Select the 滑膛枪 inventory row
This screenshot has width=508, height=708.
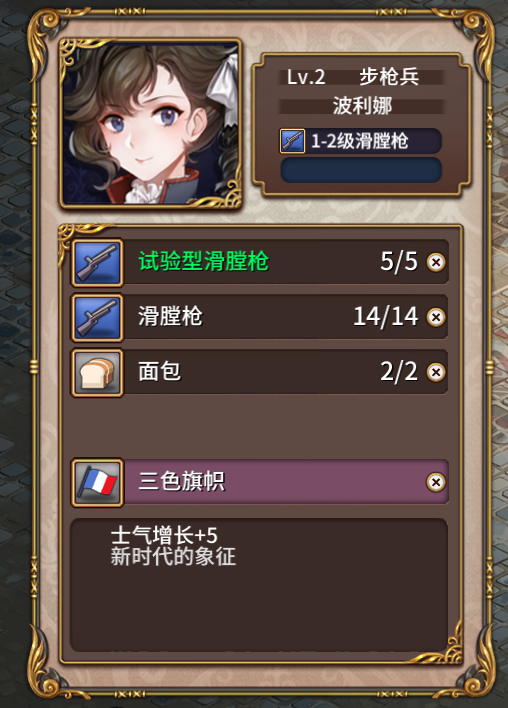click(260, 317)
